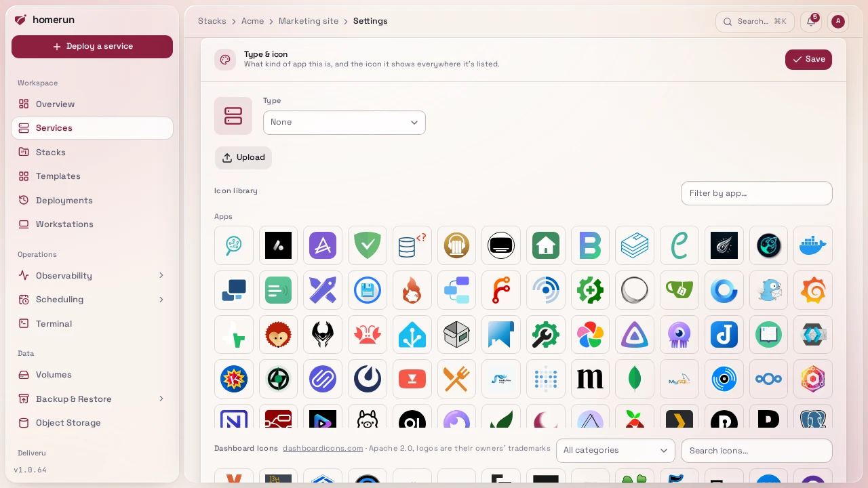Open the Acme breadcrumb

(x=252, y=21)
